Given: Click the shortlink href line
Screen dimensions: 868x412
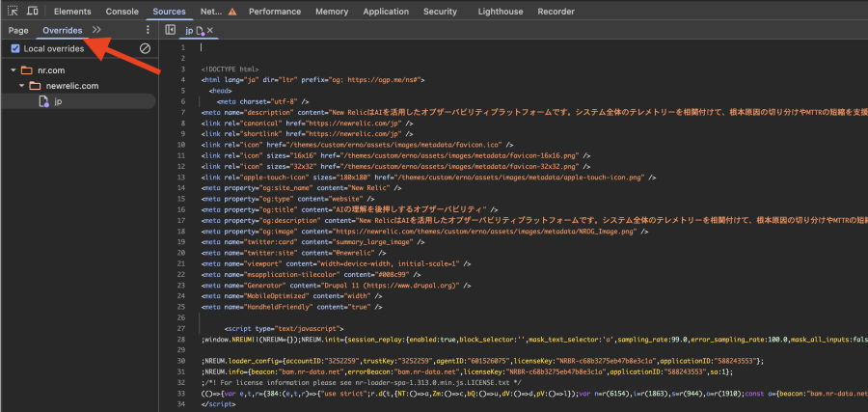Looking at the screenshot, I should (308, 134).
